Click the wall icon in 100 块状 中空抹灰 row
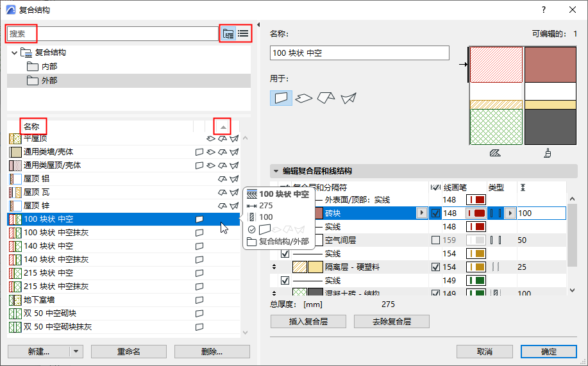 [199, 233]
